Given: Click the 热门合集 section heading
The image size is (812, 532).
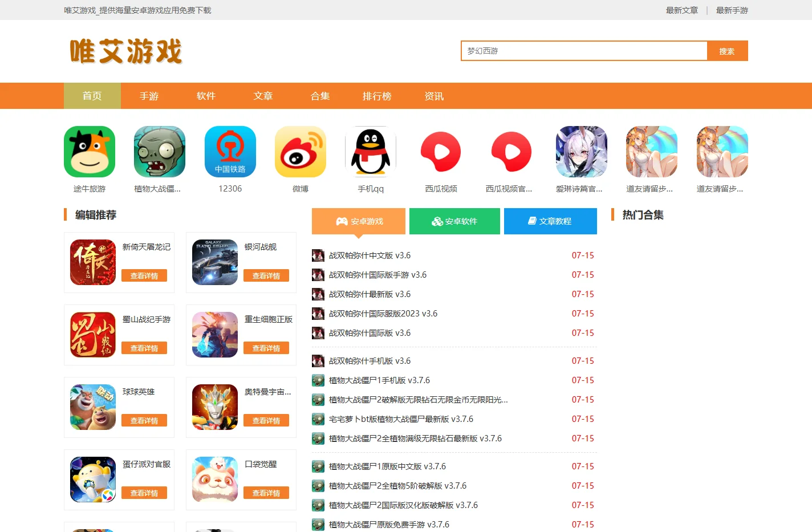Looking at the screenshot, I should click(x=643, y=215).
